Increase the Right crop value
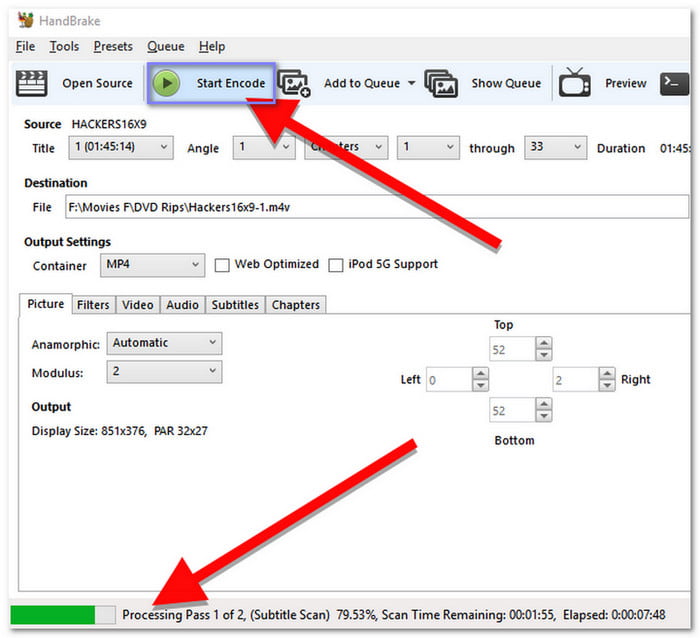 (x=607, y=374)
